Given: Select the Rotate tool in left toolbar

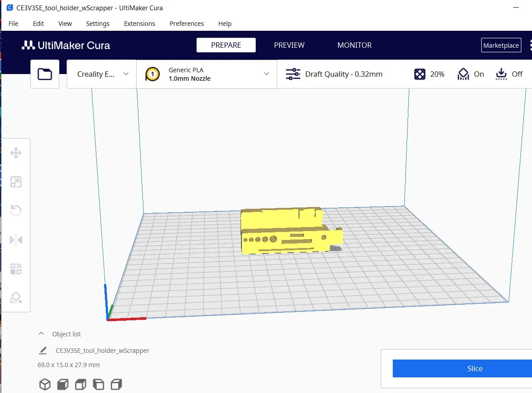Looking at the screenshot, I should pyautogui.click(x=16, y=211).
